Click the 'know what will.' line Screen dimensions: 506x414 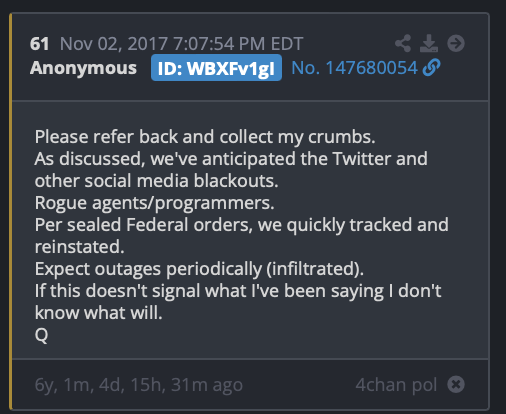[x=99, y=313]
